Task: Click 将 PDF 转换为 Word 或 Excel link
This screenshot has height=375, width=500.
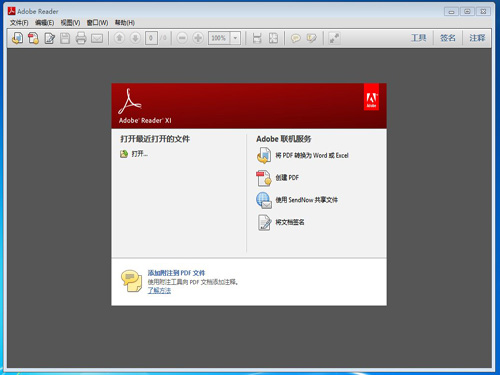Action: point(312,155)
